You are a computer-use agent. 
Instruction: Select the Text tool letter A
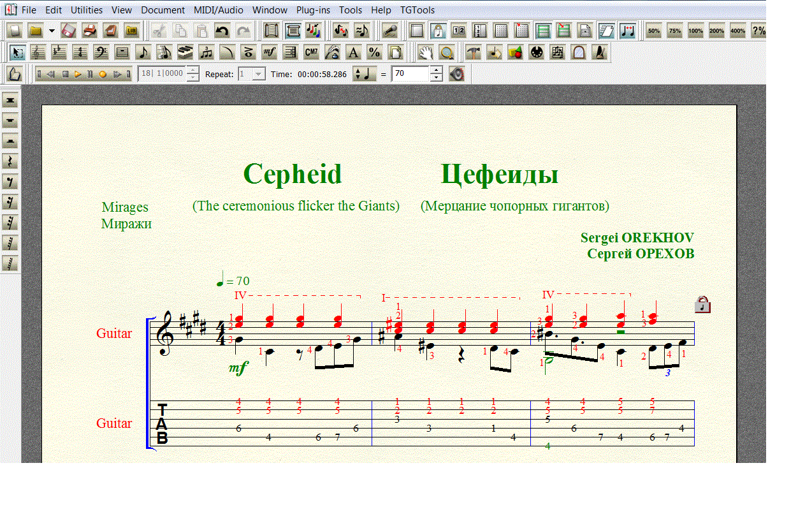click(353, 52)
